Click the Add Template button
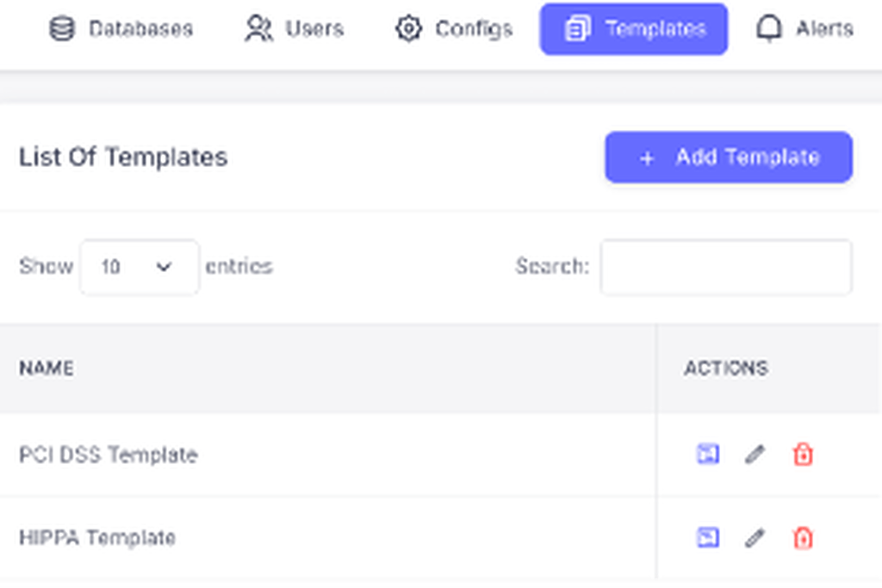This screenshot has height=588, width=882. 729,158
